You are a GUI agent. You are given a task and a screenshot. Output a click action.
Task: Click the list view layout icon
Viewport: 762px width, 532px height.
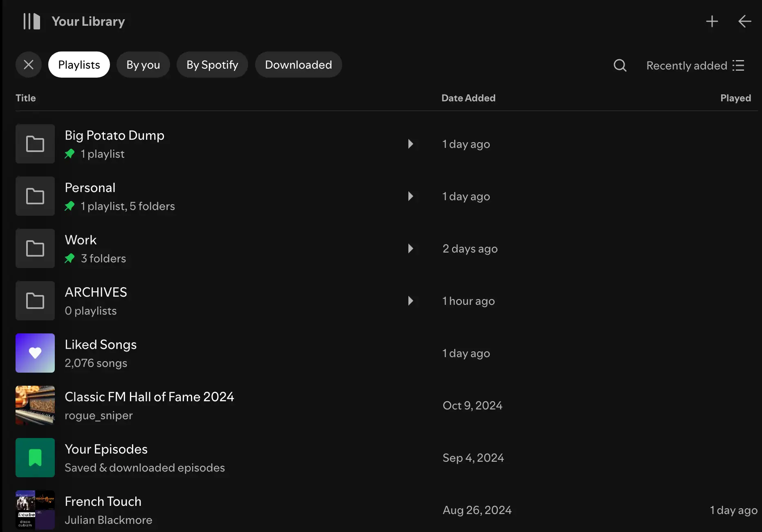(x=739, y=65)
